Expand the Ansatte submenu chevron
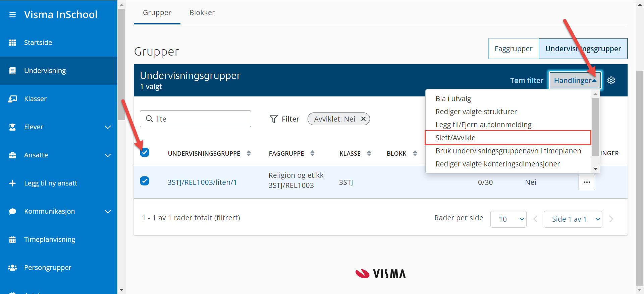Viewport: 644px width, 294px height. [x=108, y=155]
